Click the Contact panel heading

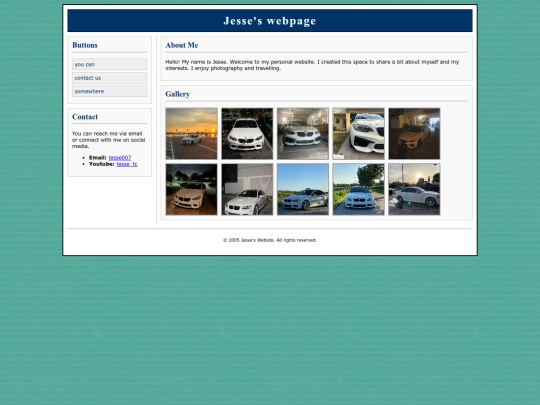(x=85, y=117)
